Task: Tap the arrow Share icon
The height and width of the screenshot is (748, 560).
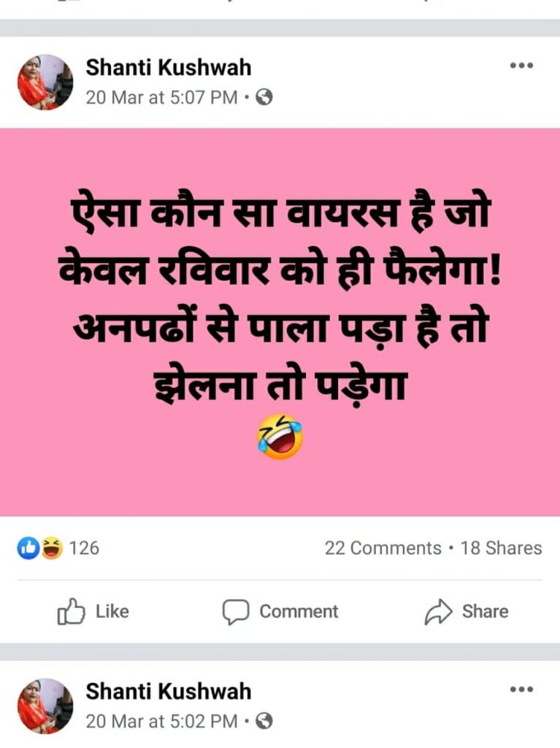Action: [438, 611]
